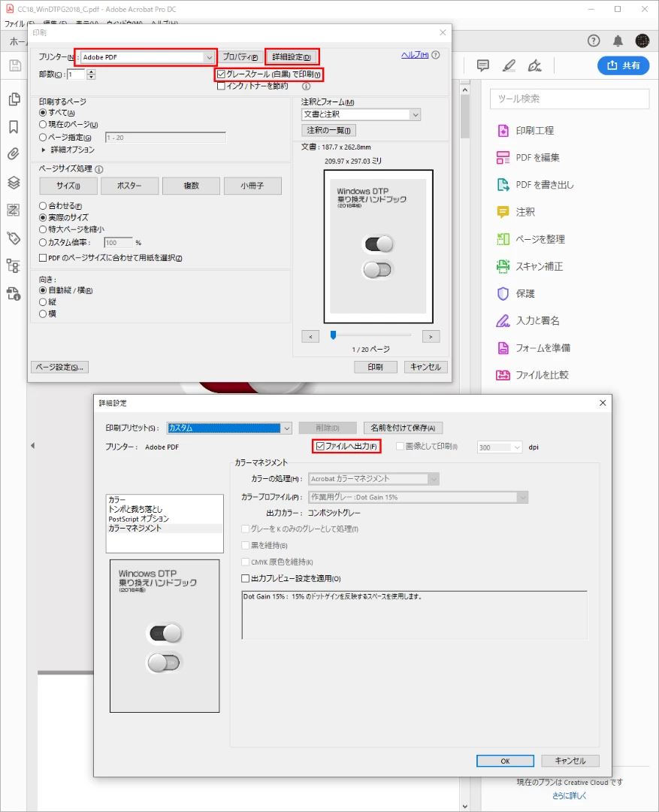
Task: Open the 印刷工程 tool
Action: click(x=525, y=131)
